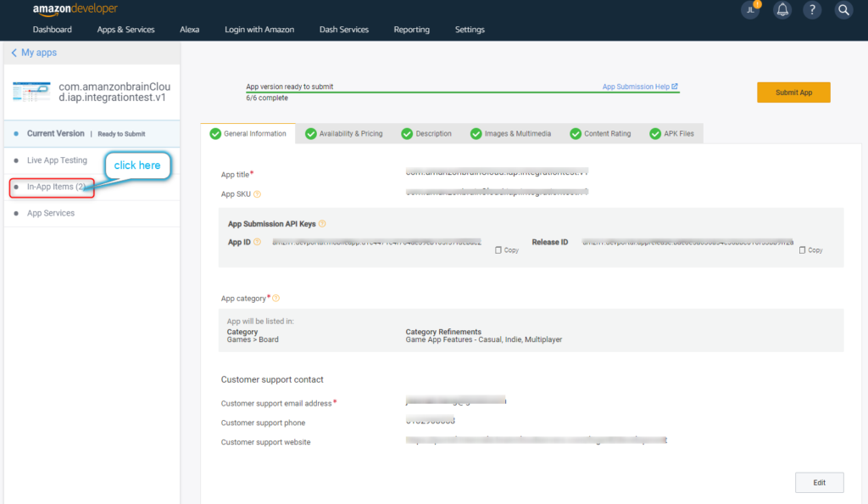Click 'Games > Board' category text

[253, 340]
